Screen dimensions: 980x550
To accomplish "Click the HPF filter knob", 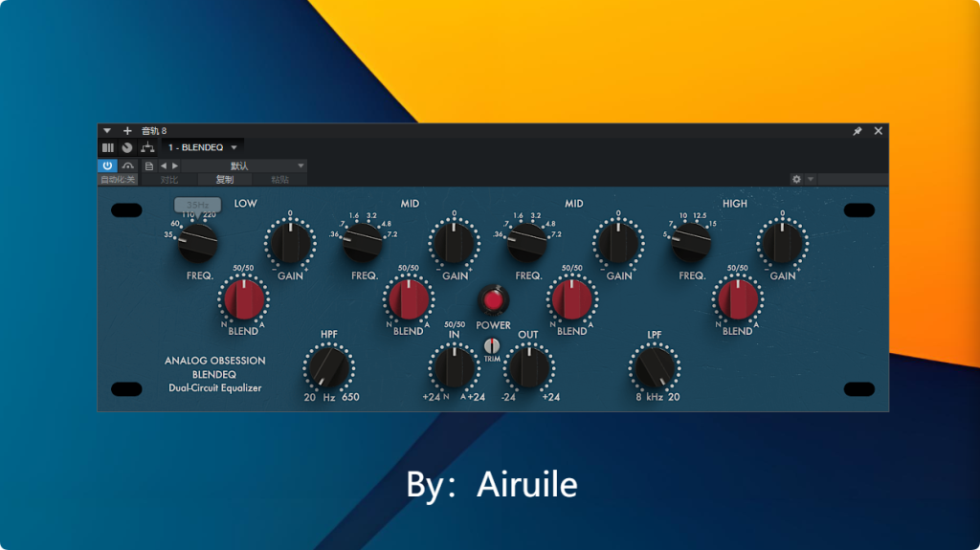I will [329, 367].
